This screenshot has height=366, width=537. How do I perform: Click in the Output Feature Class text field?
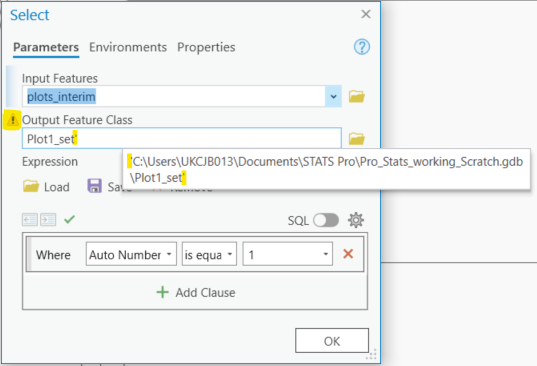click(182, 138)
